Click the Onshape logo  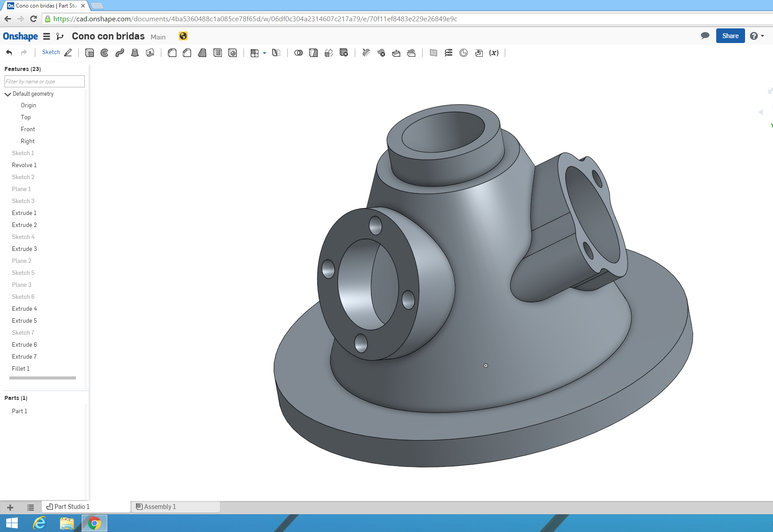click(x=20, y=36)
